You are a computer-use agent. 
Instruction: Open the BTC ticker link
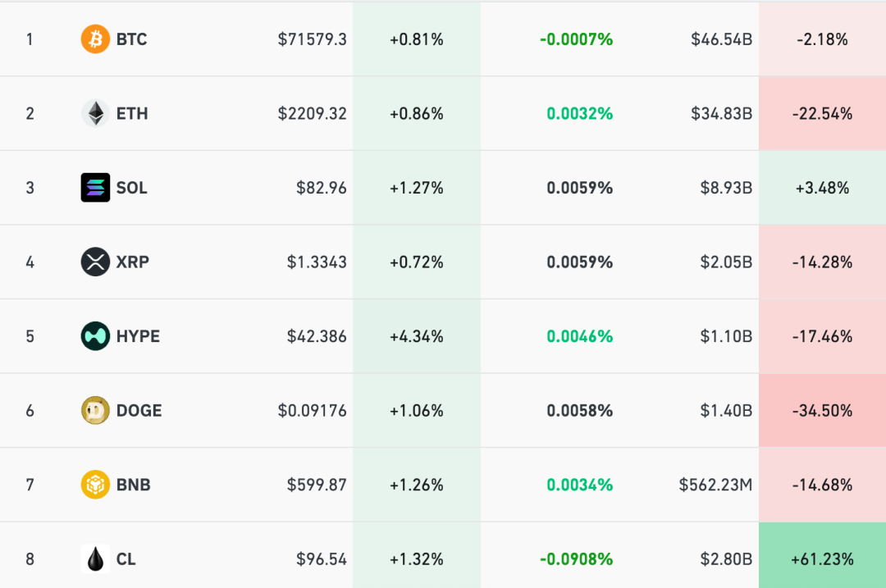(x=131, y=39)
